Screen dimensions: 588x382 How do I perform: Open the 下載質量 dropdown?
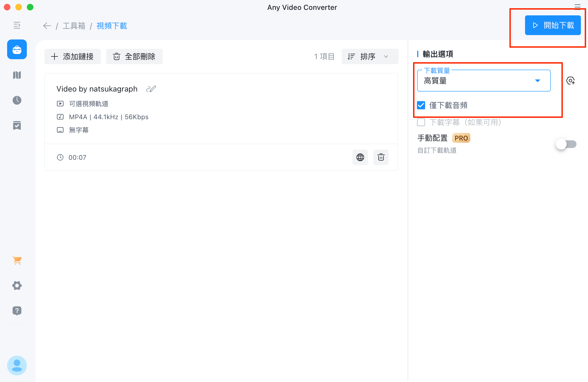484,81
